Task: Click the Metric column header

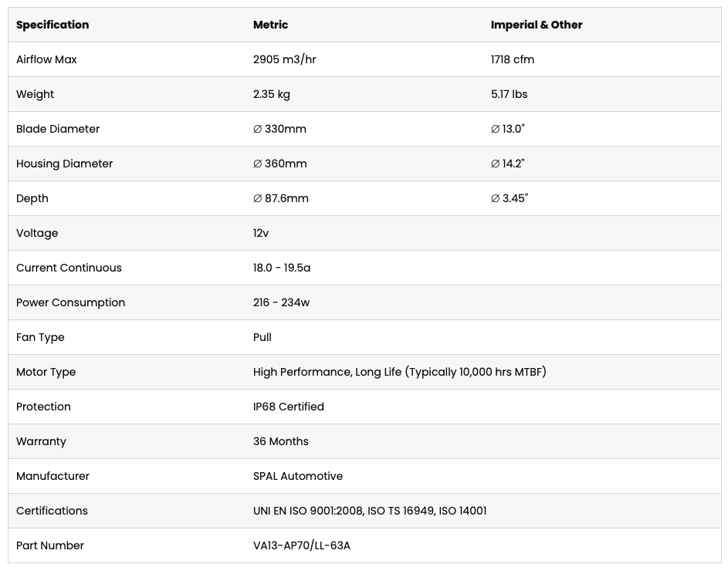Action: [x=270, y=25]
